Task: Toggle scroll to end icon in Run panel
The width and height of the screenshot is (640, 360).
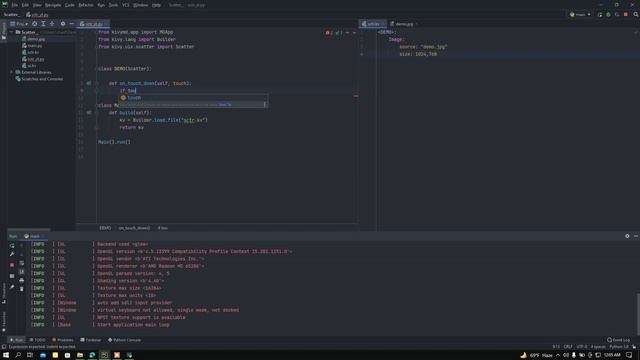Action: pyautogui.click(x=22, y=272)
